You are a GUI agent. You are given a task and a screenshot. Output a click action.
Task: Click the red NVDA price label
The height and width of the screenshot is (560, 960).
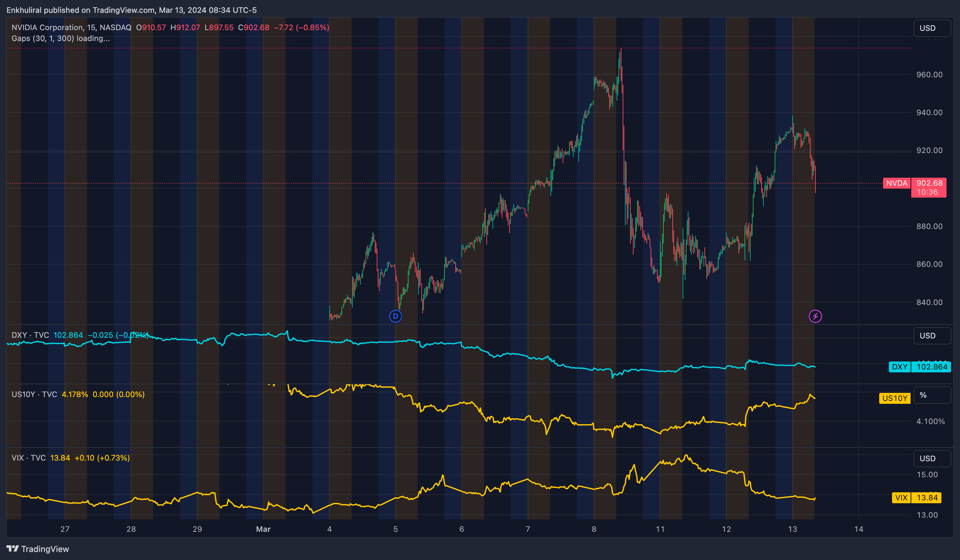tap(897, 183)
